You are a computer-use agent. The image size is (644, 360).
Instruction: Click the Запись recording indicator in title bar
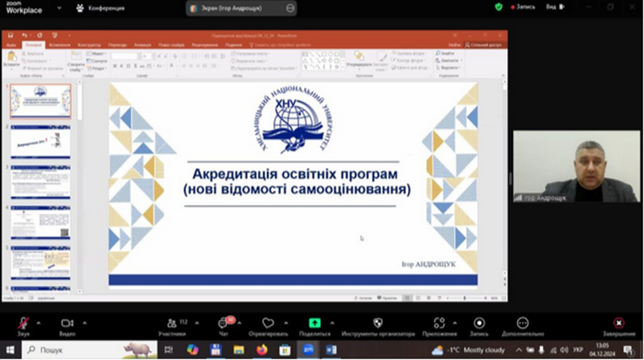(523, 7)
